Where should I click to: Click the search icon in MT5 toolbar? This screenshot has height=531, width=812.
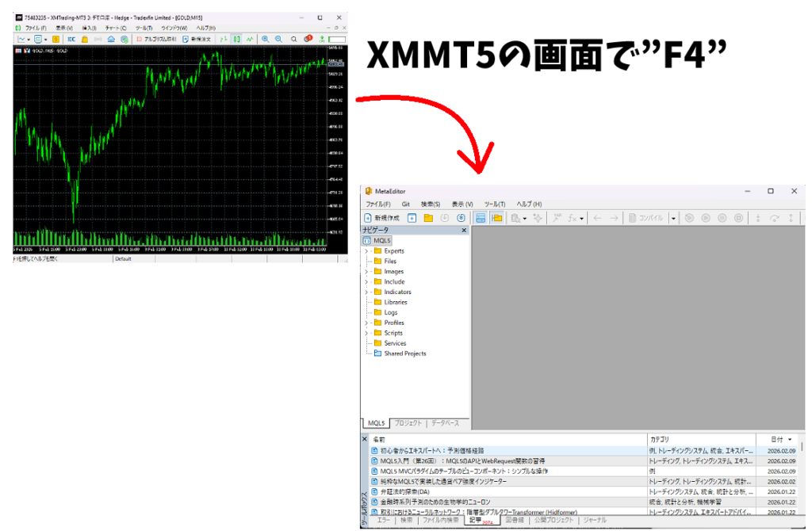pos(293,38)
